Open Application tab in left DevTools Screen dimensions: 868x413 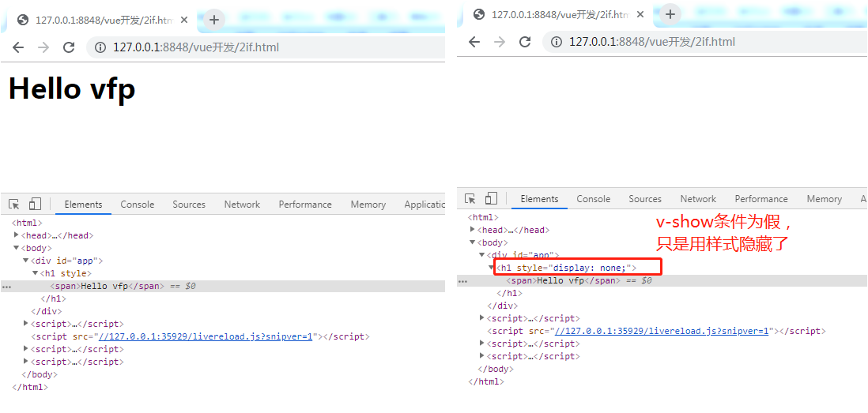tap(425, 205)
